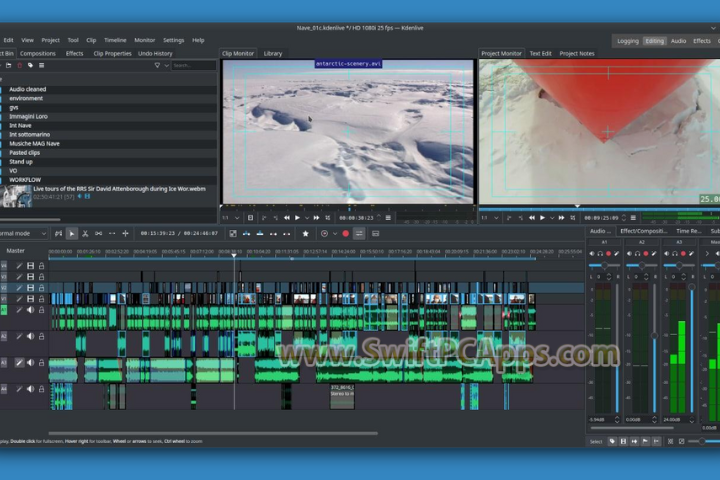Select the razor (cut) tool
Viewport: 720px width, 480px height.
pyautogui.click(x=85, y=234)
